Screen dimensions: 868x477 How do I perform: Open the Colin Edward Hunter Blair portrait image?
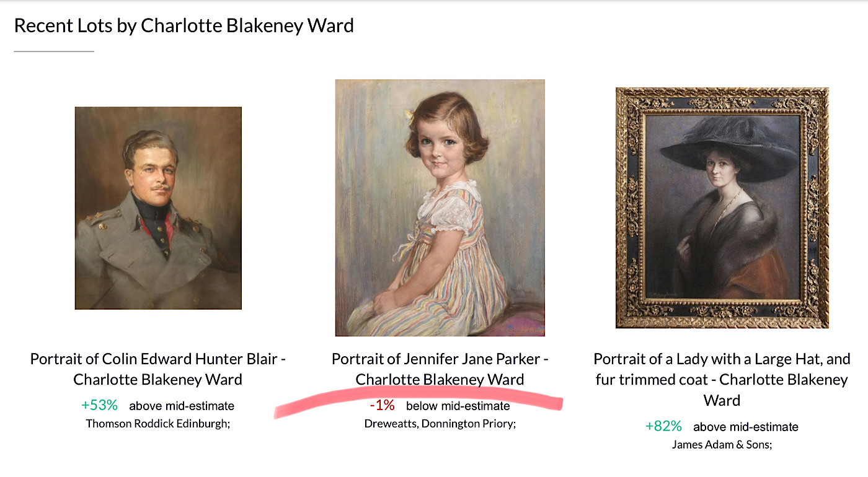158,208
